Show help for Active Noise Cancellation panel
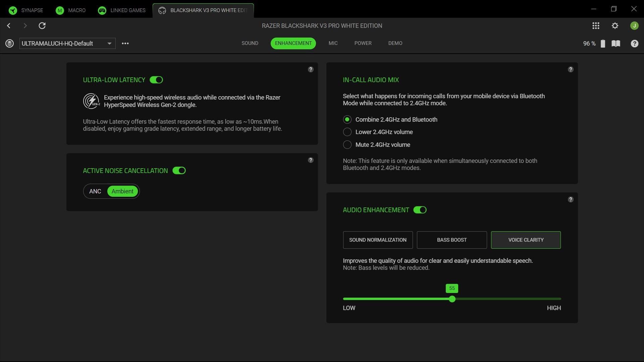This screenshot has height=362, width=644. coord(311,160)
